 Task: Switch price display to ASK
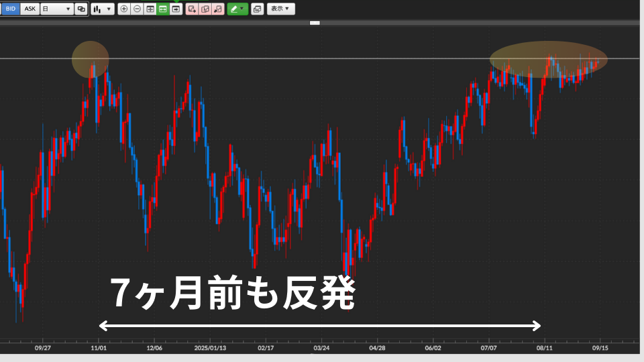(x=30, y=9)
